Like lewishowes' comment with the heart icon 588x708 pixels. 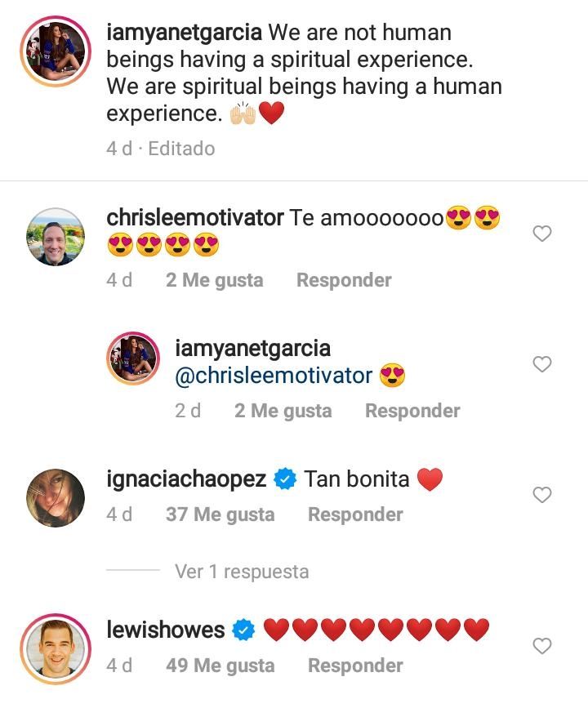[x=542, y=647]
